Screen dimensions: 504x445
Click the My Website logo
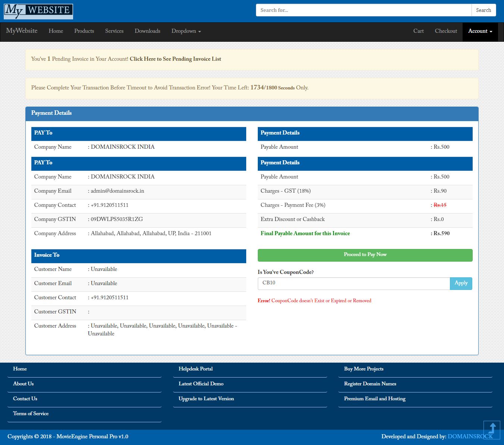pos(38,11)
